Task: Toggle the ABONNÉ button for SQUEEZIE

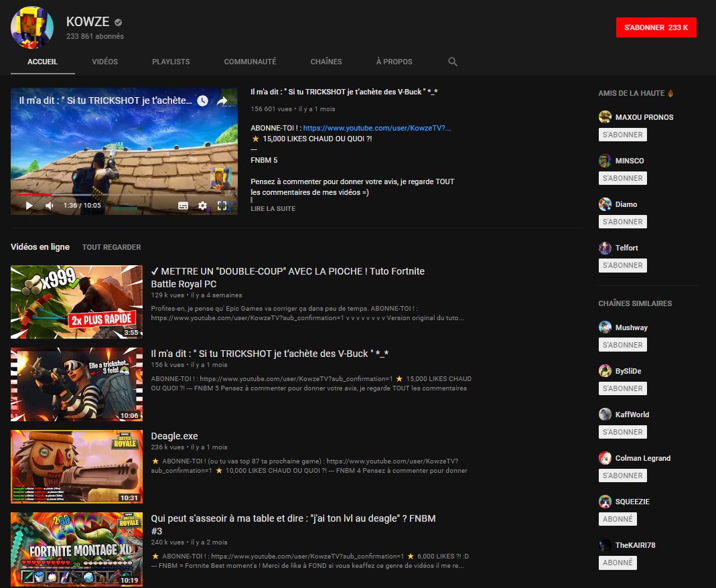Action: pos(618,519)
